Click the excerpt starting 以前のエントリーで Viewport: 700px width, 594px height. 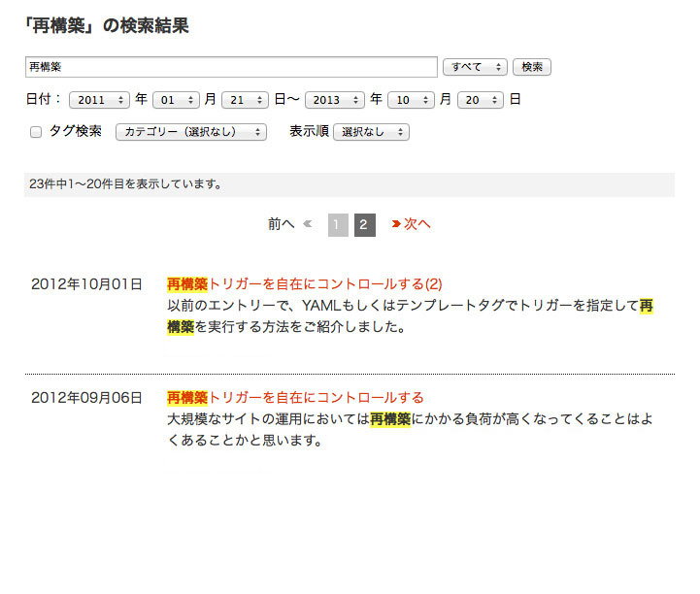click(410, 316)
